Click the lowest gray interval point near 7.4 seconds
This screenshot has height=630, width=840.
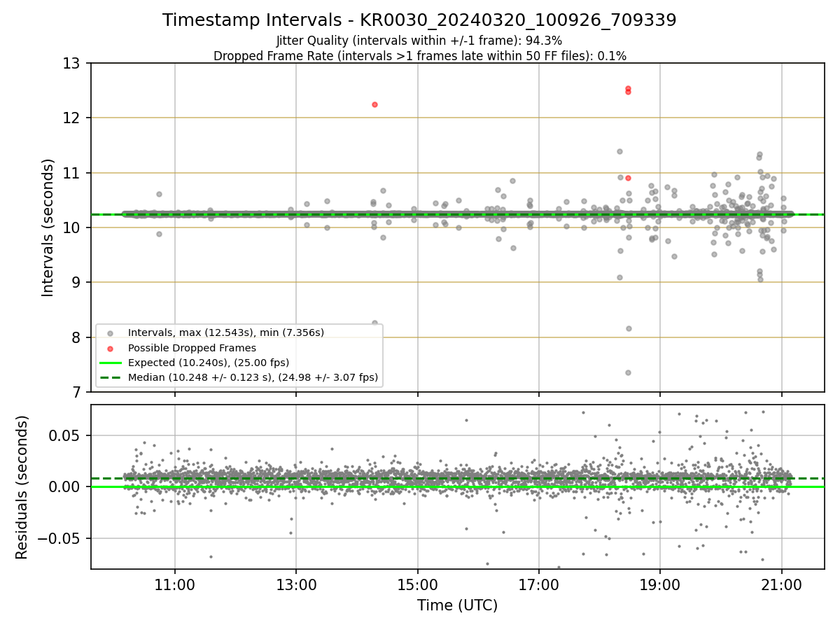(x=628, y=372)
